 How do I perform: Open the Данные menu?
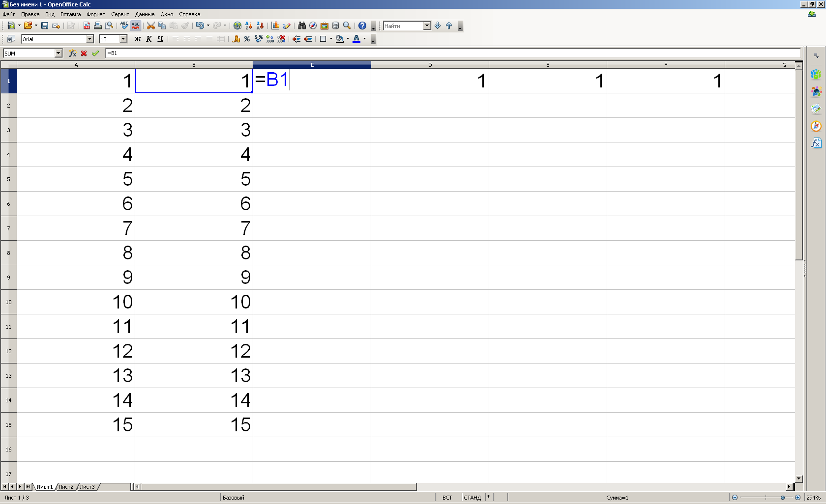(x=145, y=14)
